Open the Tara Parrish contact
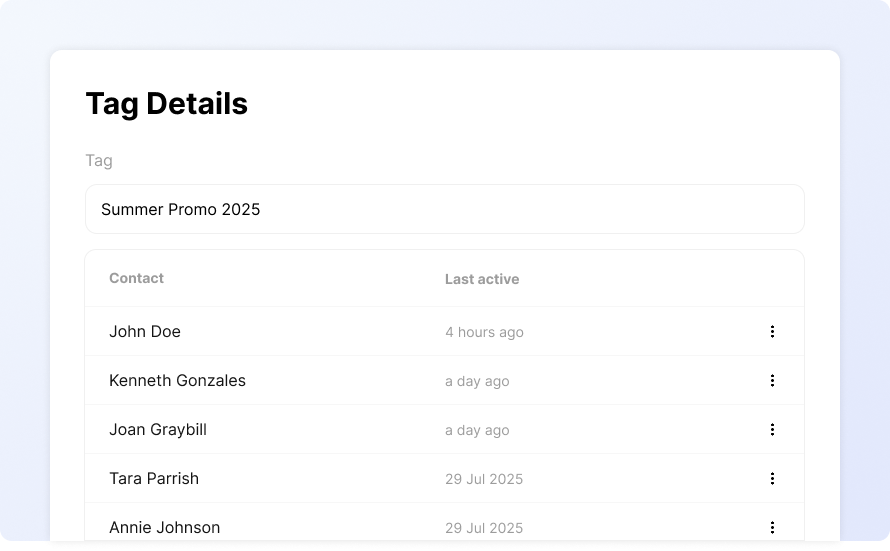The width and height of the screenshot is (890, 551). [x=154, y=478]
